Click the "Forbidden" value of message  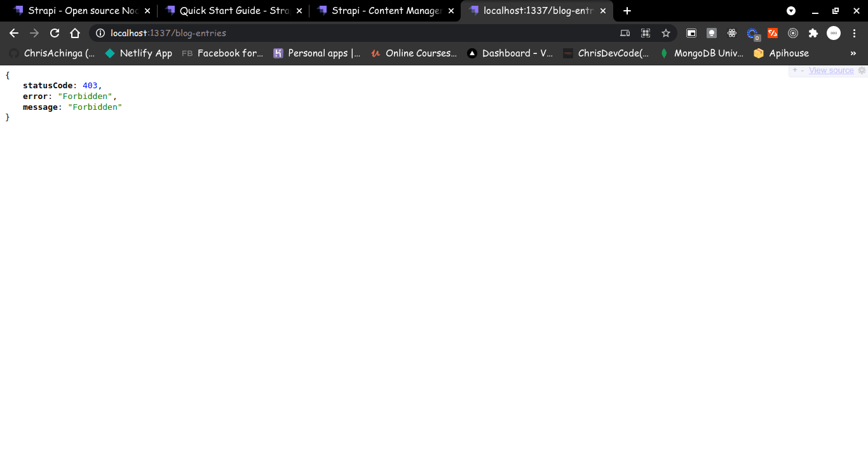[95, 107]
